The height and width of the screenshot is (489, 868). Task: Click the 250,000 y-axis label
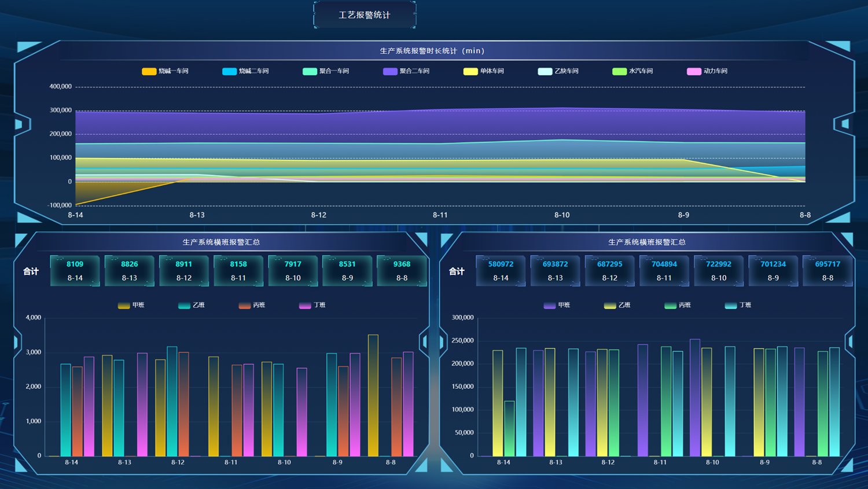point(463,340)
